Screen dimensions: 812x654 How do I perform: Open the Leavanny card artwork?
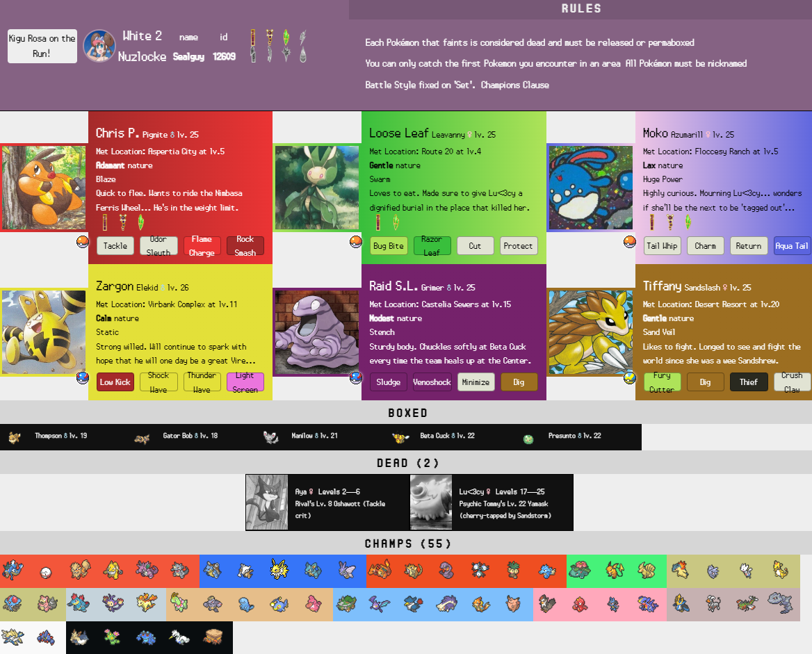pos(317,188)
